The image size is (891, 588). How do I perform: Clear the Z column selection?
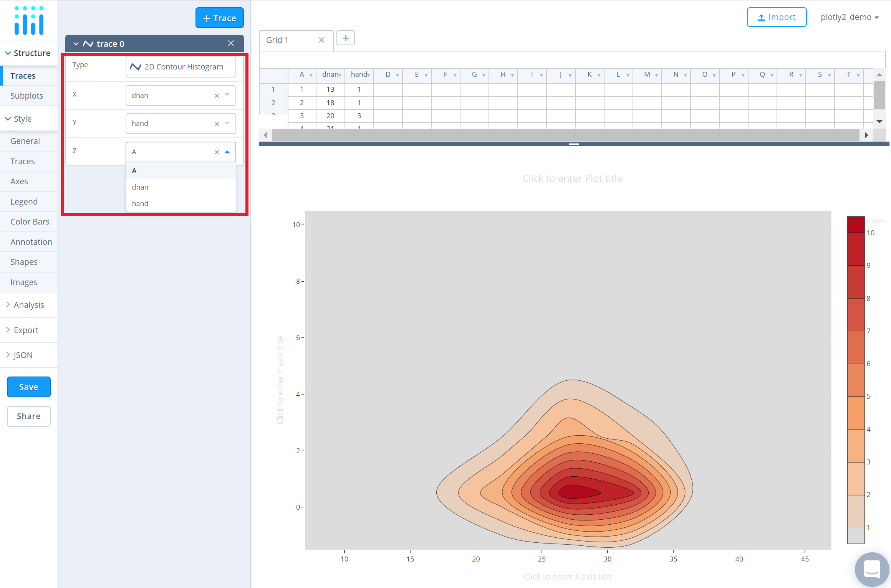(x=217, y=152)
